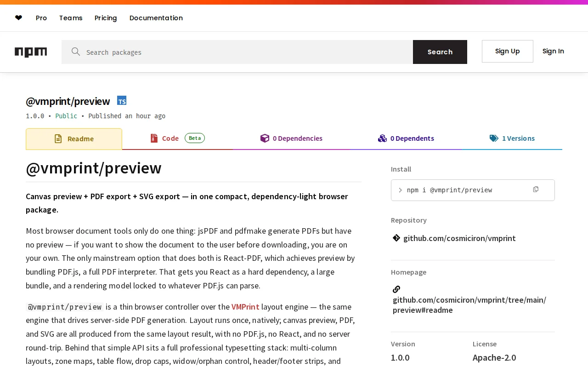Open the npm logo home link
This screenshot has width=588, height=368.
pos(31,52)
